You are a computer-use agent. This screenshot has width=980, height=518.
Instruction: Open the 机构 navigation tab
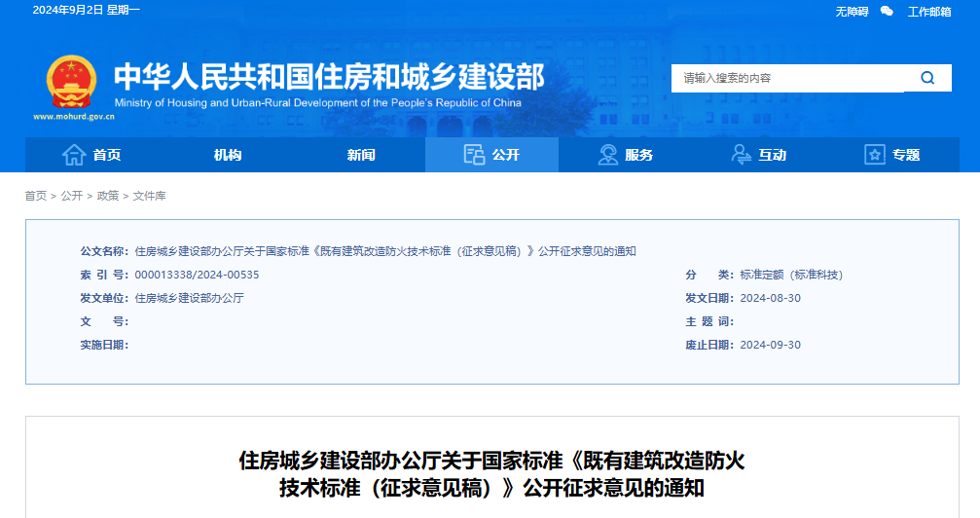click(x=228, y=155)
